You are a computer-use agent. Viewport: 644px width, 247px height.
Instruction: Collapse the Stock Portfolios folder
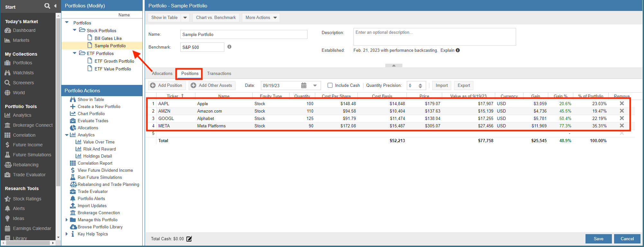pos(75,30)
